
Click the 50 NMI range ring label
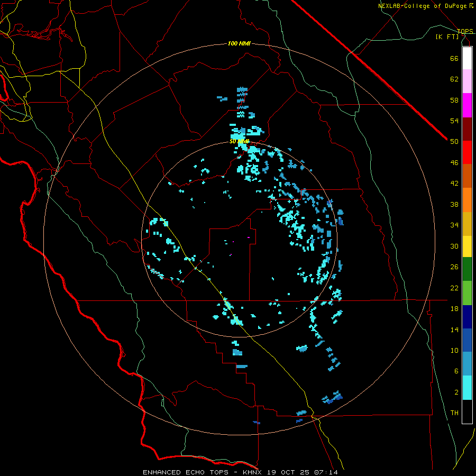point(239,141)
